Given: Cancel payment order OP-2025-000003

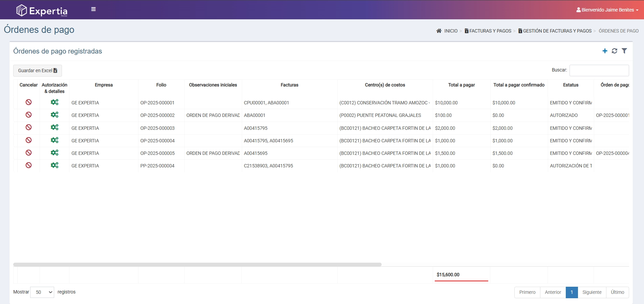Looking at the screenshot, I should coord(29,127).
